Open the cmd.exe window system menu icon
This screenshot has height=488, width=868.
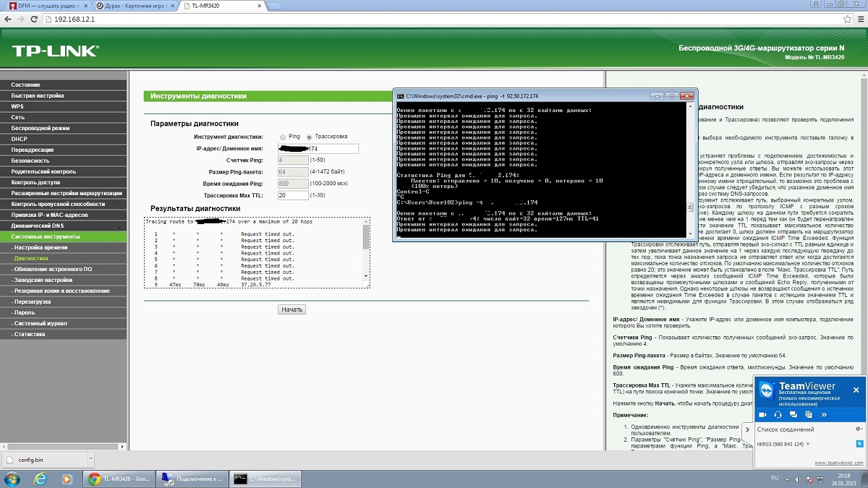point(401,95)
